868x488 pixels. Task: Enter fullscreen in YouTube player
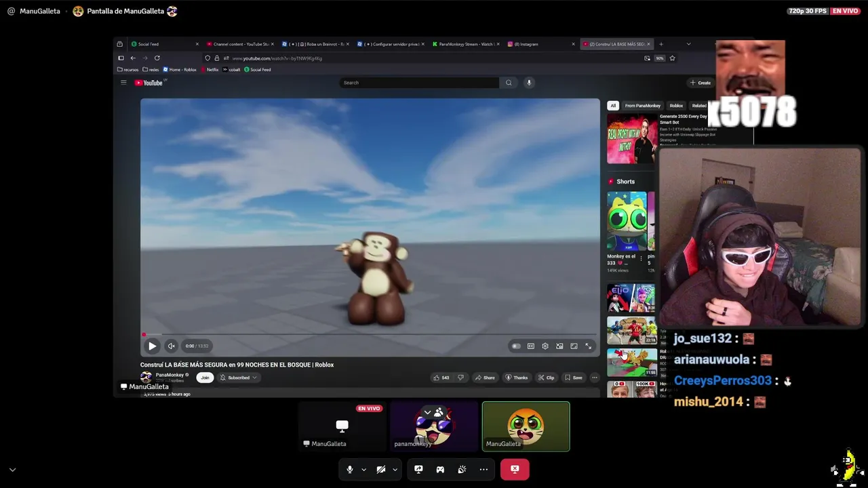coord(589,346)
